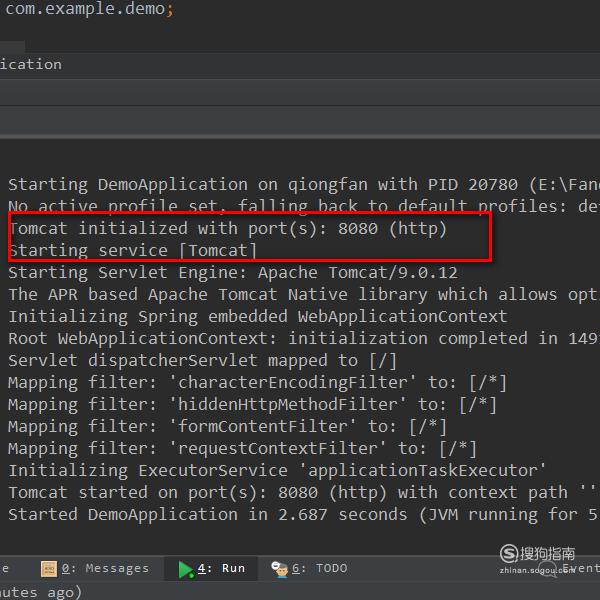Click the 'requestContextFilter' mapping log line
The image size is (600, 600).
point(242,449)
